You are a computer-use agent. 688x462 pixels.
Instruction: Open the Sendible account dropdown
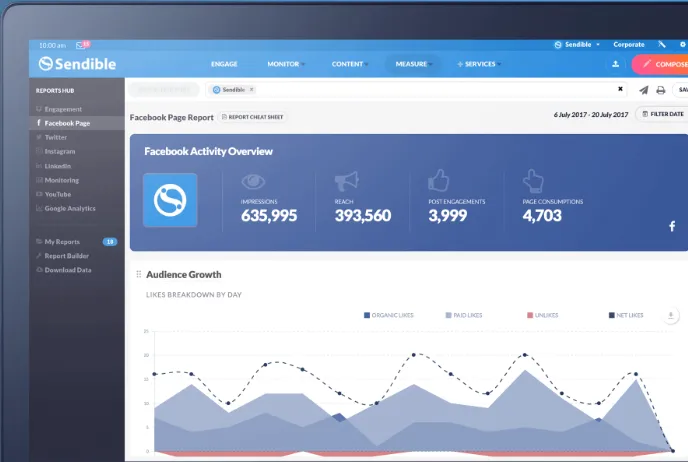577,45
